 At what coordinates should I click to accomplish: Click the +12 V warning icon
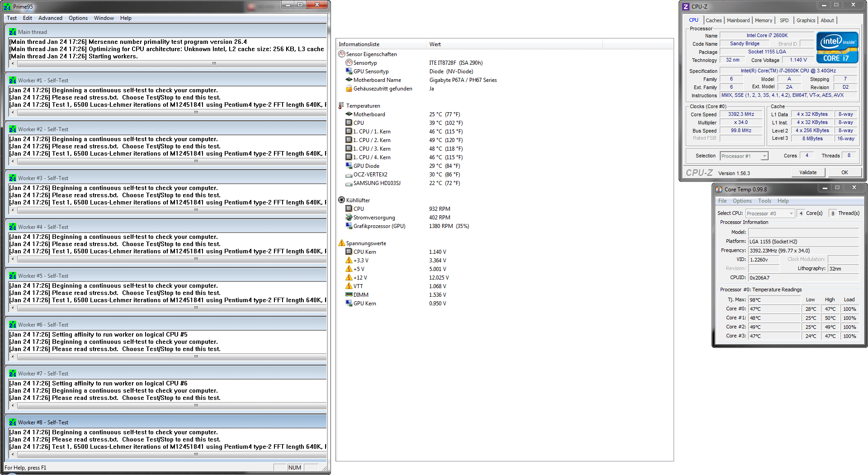349,278
